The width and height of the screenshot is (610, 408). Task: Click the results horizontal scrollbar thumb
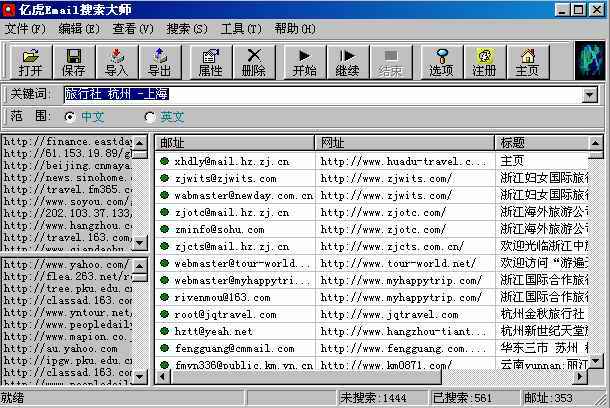click(305, 376)
